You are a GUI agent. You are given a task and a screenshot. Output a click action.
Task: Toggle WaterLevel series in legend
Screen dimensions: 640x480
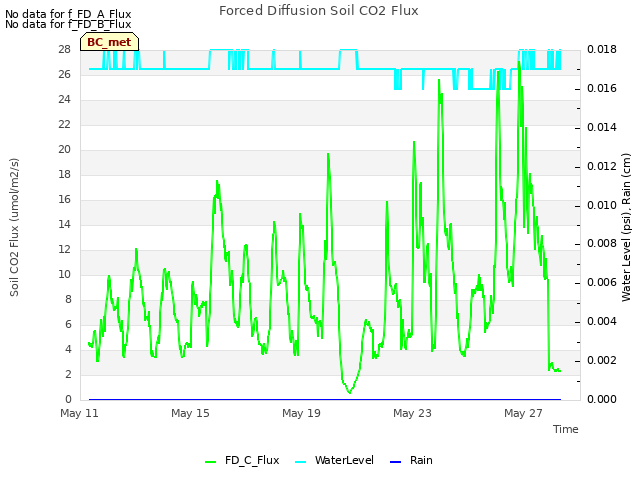(335, 460)
